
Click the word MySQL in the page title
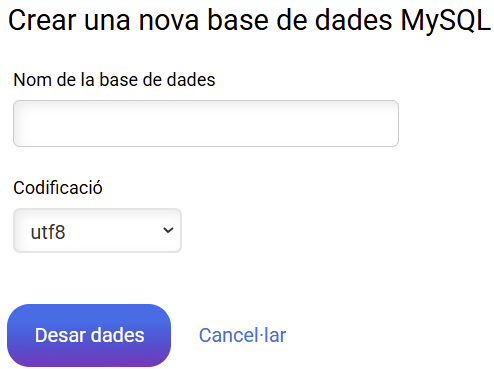point(445,21)
